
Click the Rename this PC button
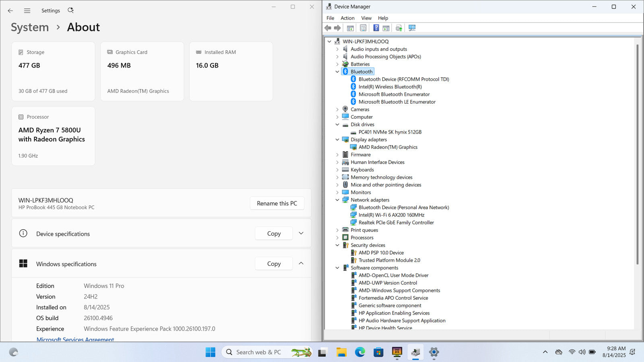277,204
